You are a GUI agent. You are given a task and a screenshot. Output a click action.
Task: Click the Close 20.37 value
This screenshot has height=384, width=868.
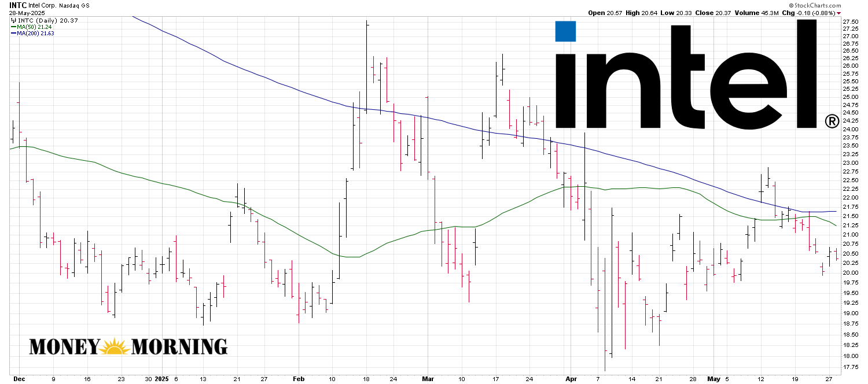pyautogui.click(x=715, y=13)
